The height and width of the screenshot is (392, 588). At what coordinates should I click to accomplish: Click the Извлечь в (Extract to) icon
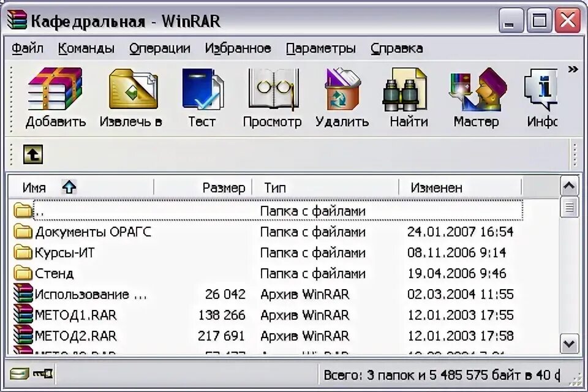133,89
